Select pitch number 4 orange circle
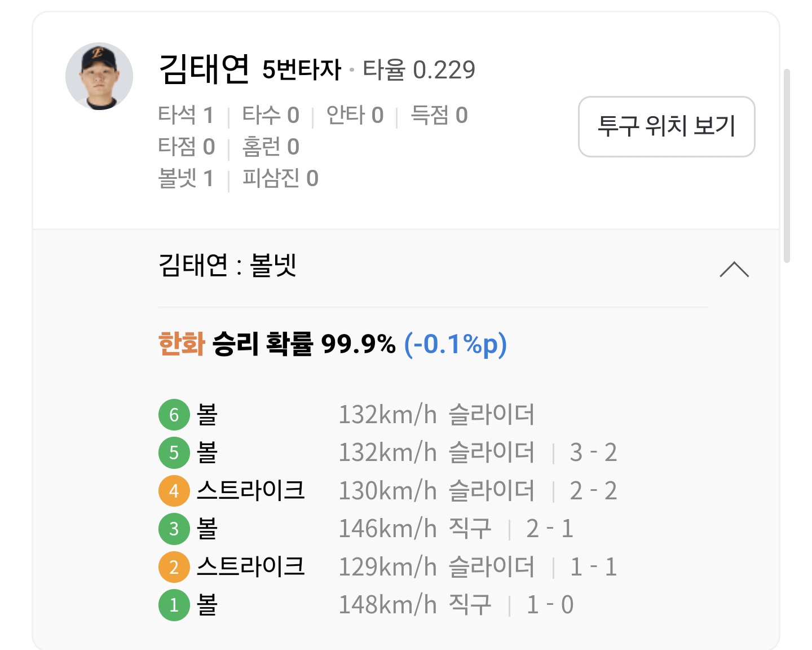 [174, 491]
